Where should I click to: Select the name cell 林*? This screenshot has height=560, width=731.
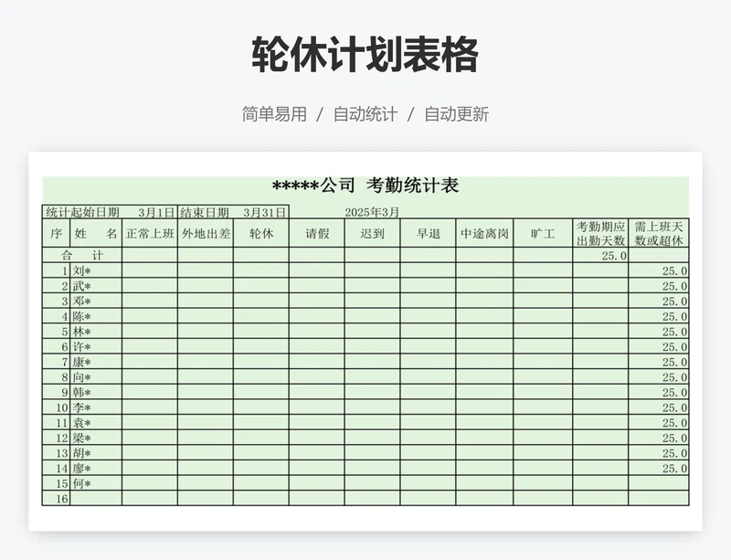96,332
